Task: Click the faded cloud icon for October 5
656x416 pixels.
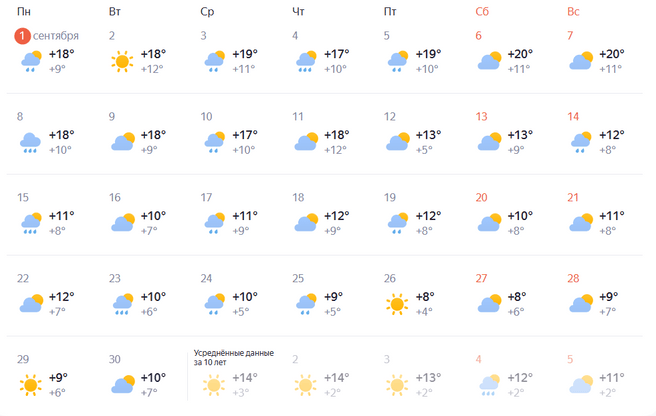Action: (582, 384)
